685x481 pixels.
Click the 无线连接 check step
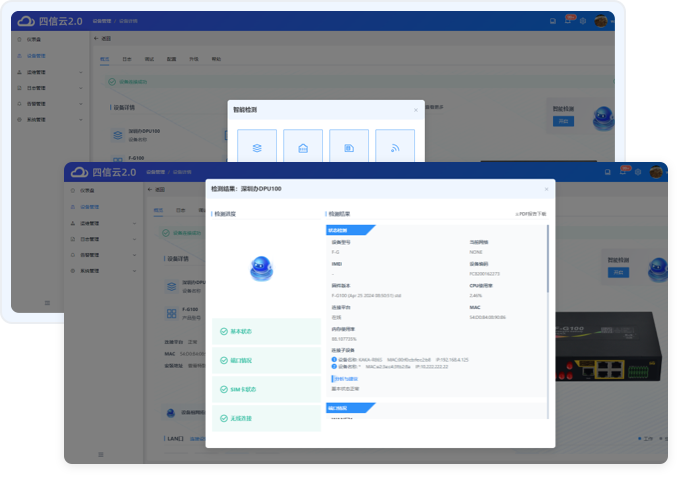(x=266, y=419)
